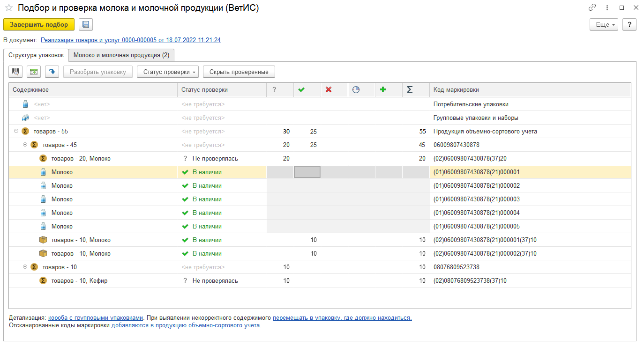Add form to favorites with star icon
This screenshot has height=346, width=644.
(x=9, y=8)
